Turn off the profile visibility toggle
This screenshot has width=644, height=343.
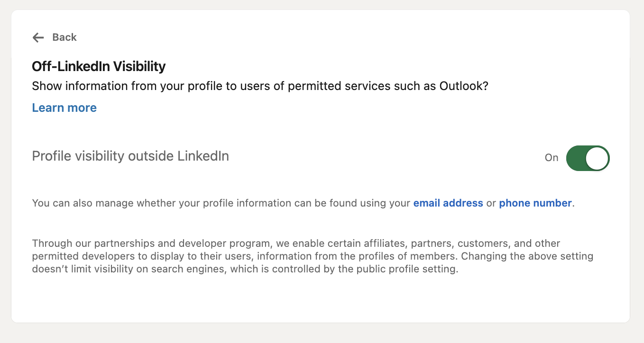click(x=588, y=158)
